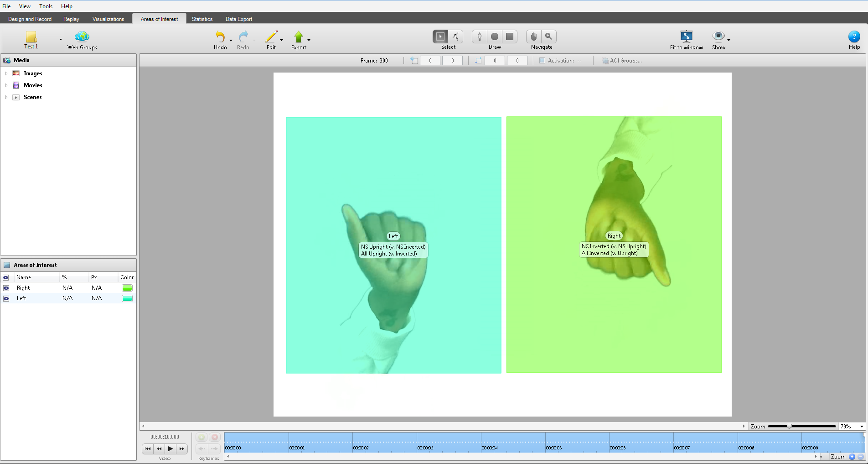Activate the hand Navigate tool

click(534, 36)
